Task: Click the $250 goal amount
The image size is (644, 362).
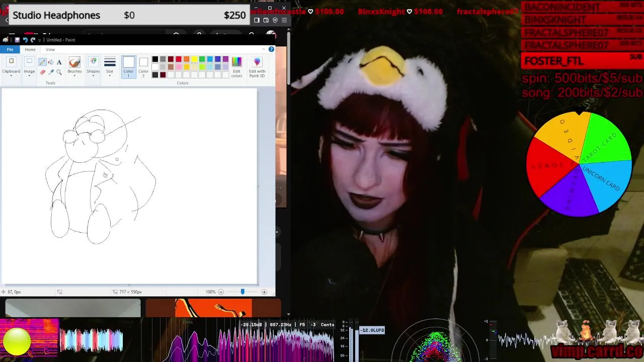Action: click(234, 15)
